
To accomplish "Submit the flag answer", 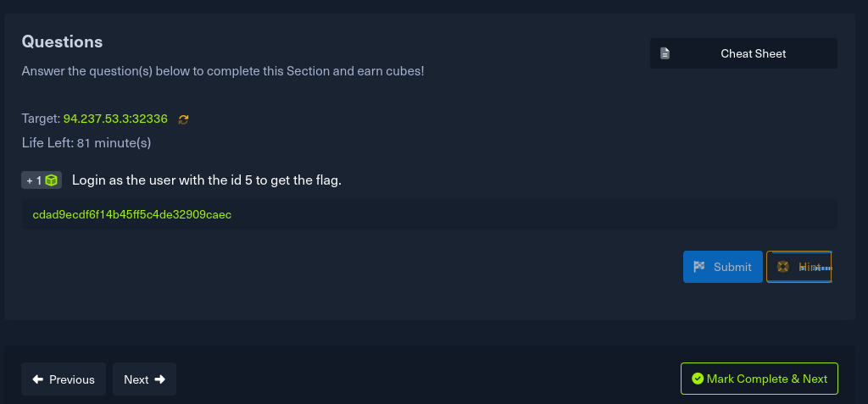I will point(722,267).
